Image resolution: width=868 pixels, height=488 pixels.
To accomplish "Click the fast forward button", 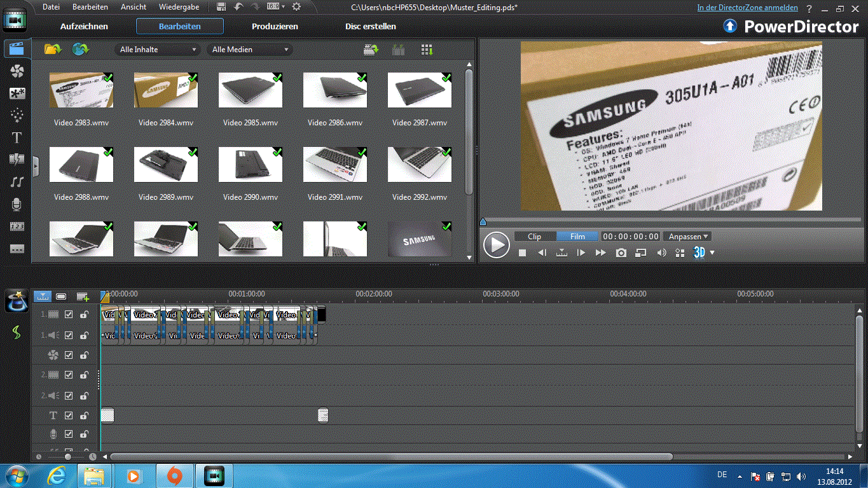I will (x=600, y=253).
